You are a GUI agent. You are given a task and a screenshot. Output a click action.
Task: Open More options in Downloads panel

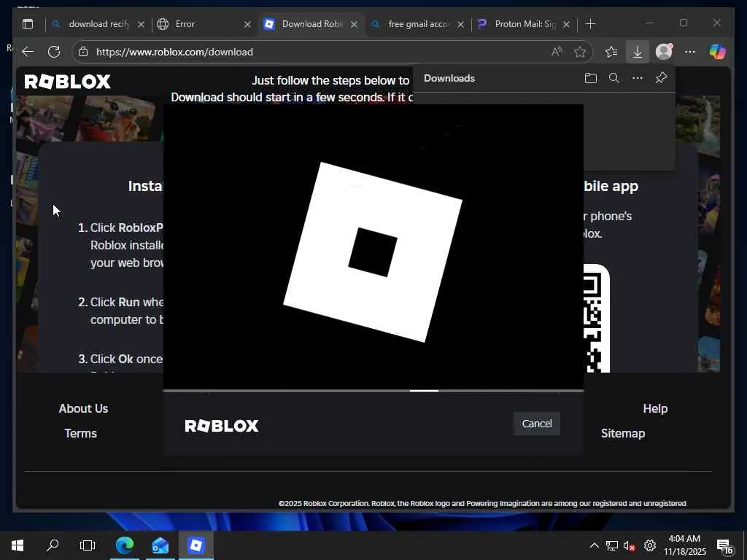[x=638, y=78]
